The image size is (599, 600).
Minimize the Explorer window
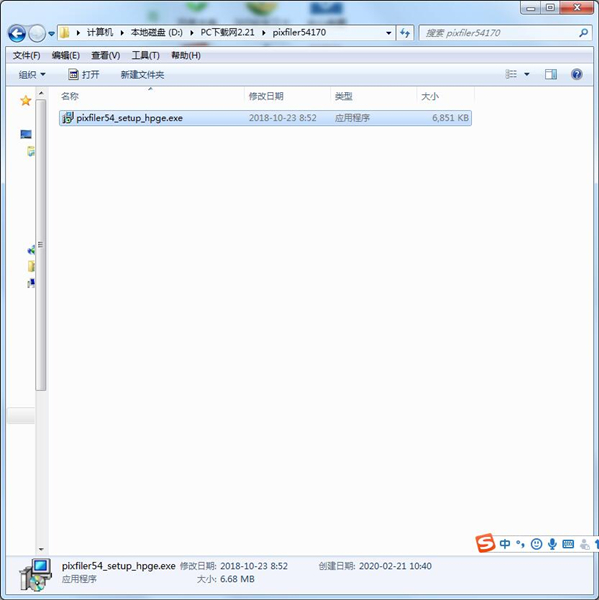point(530,8)
